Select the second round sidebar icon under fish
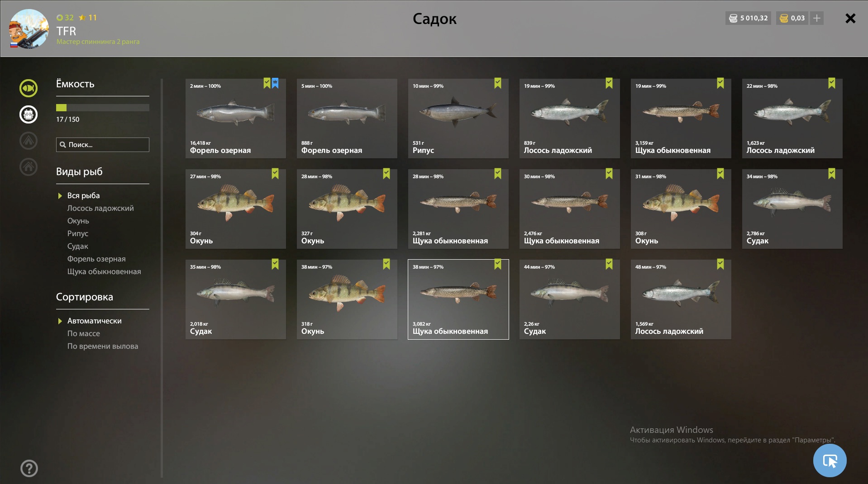868x484 pixels. coord(29,114)
